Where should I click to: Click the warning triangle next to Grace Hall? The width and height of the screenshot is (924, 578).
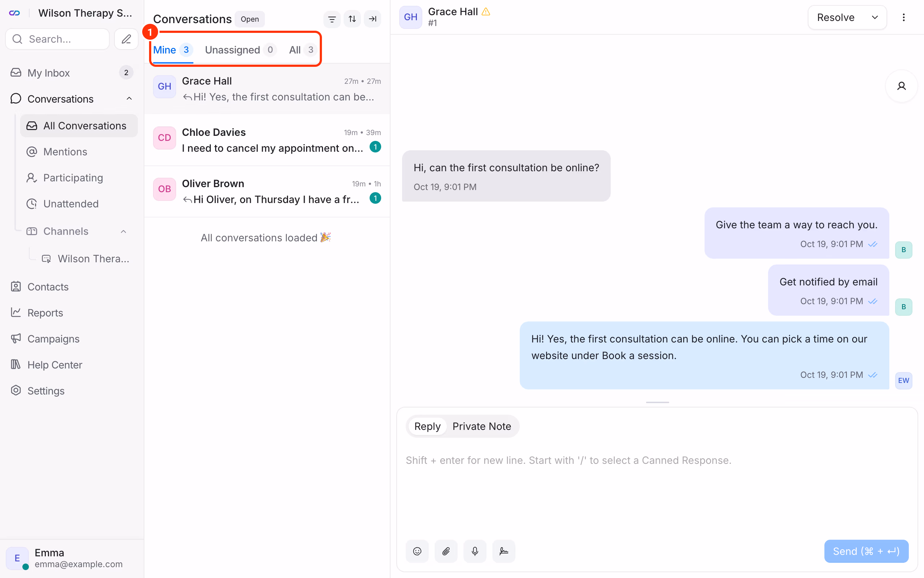(486, 12)
